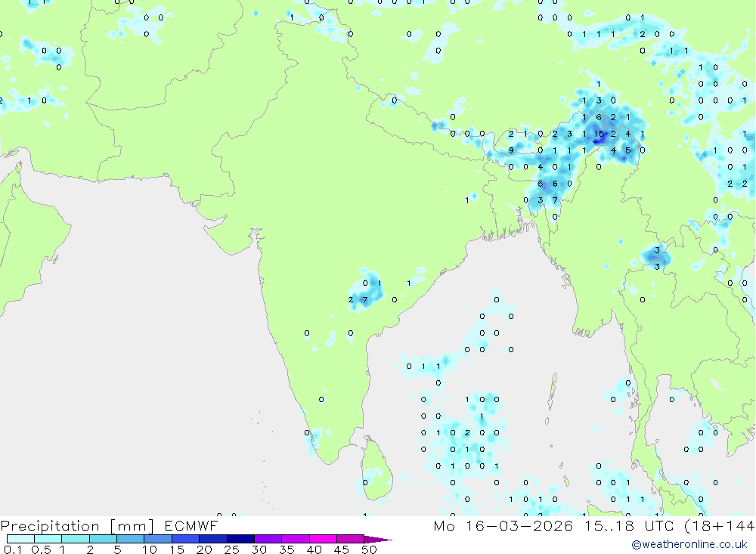Click the '15' precipitation value over northeast India
Viewport: 756px width, 554px height.
coord(598,134)
